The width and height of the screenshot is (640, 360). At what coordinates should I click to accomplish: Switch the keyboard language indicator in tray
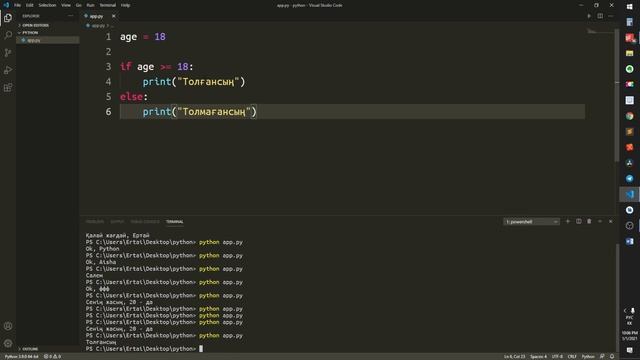pos(629,320)
